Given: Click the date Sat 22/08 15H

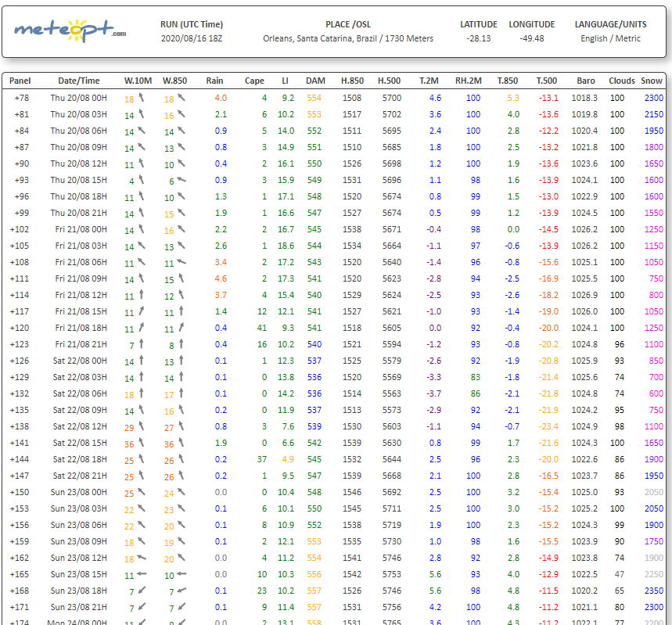Looking at the screenshot, I should click(80, 443).
